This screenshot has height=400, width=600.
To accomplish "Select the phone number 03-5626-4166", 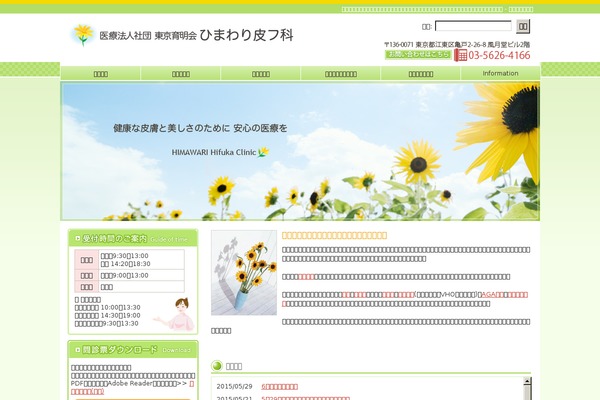I will coord(499,56).
